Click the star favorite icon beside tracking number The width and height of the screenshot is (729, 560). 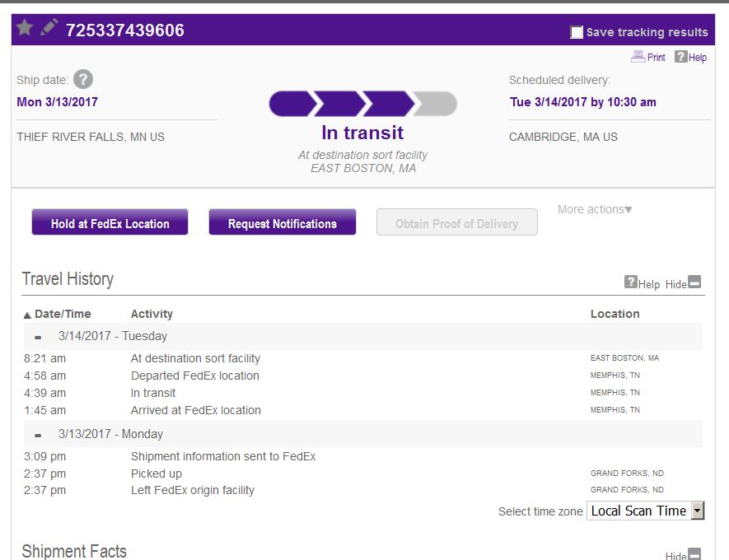[x=24, y=28]
